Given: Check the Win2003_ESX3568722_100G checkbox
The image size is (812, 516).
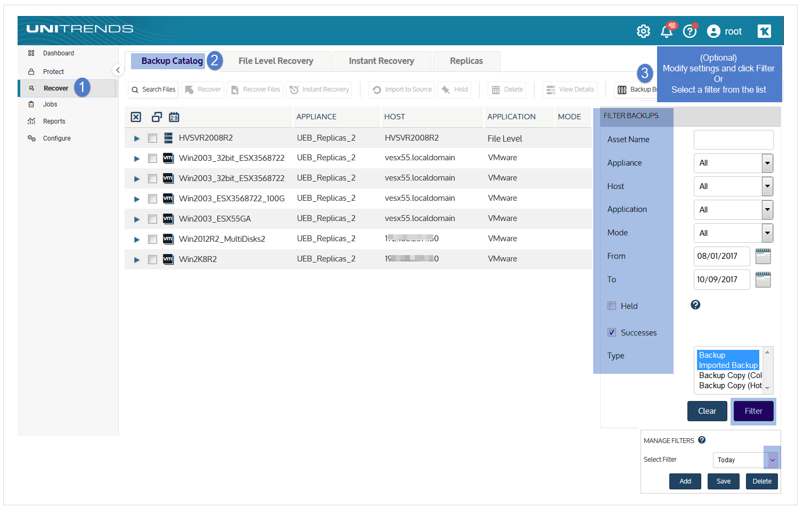Looking at the screenshot, I should [x=152, y=199].
